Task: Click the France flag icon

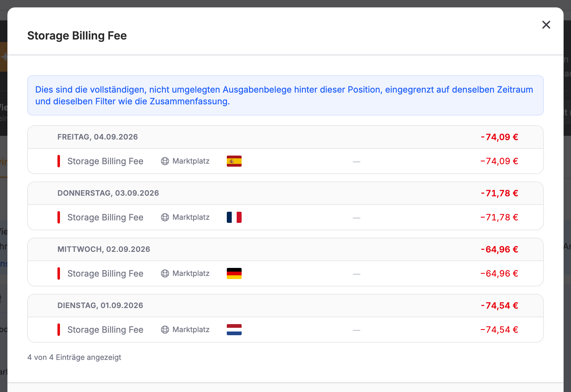Action: tap(234, 217)
